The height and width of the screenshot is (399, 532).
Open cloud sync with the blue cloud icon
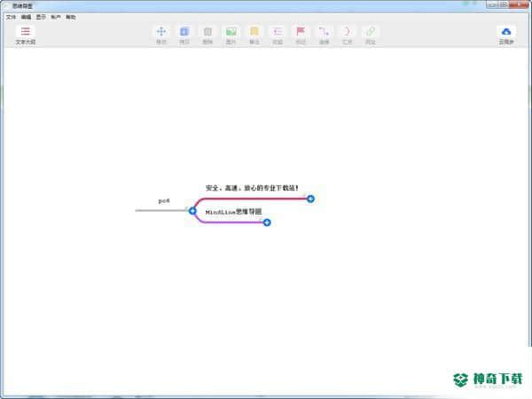506,35
